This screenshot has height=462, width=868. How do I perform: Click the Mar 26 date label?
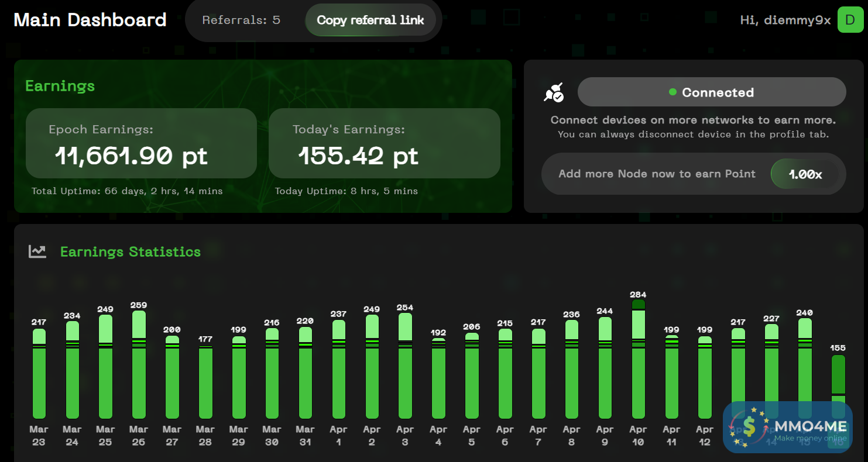coord(139,436)
